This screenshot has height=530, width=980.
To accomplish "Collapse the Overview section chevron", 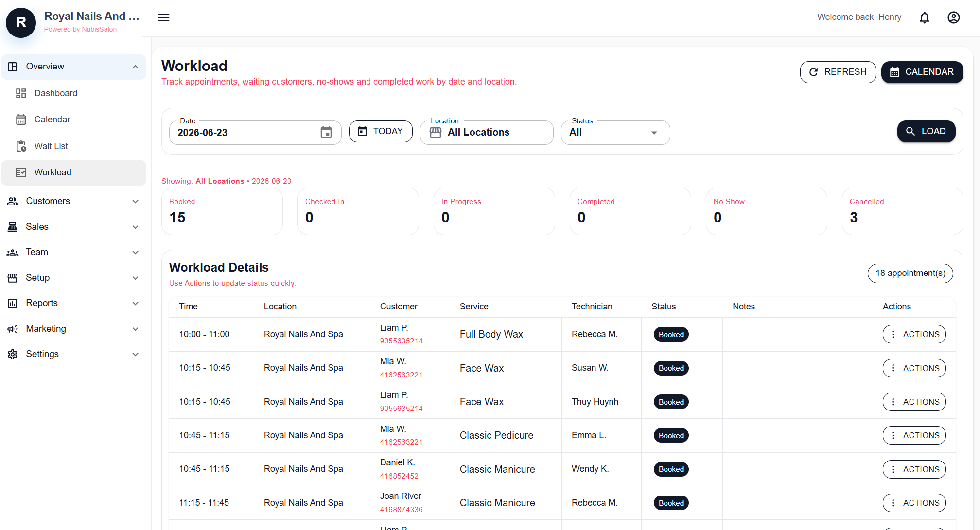I will [x=136, y=67].
